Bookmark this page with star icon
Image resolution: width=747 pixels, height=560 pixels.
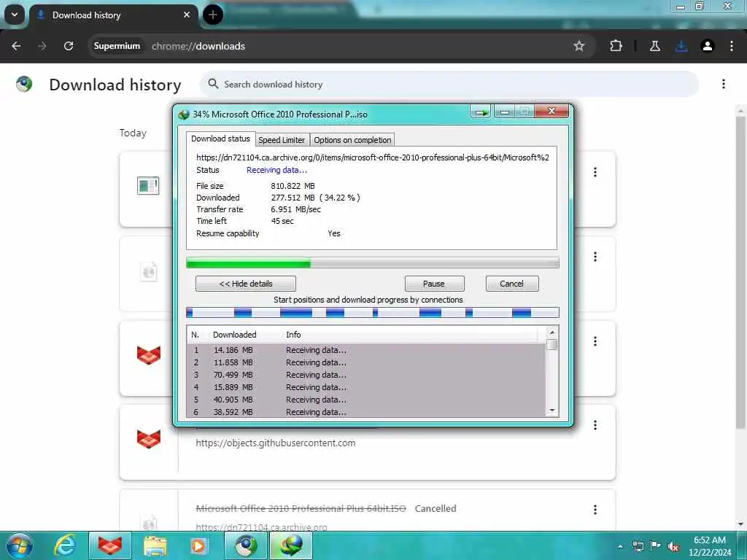coord(578,46)
